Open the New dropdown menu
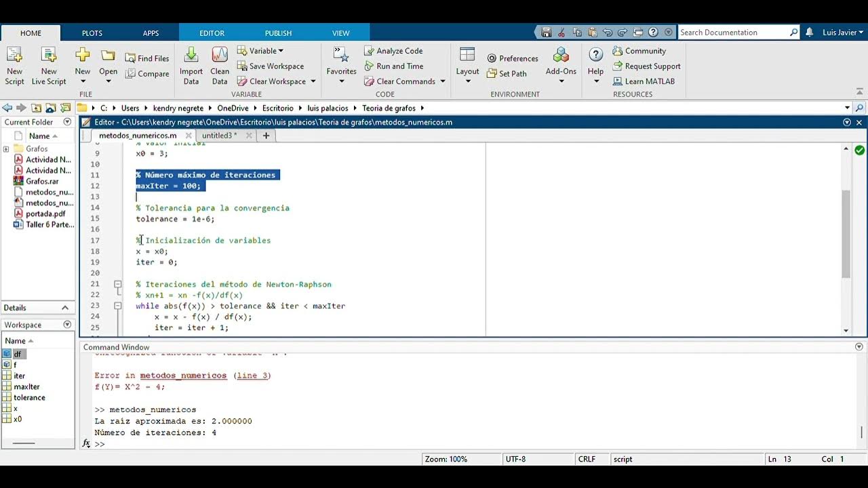 [x=83, y=81]
